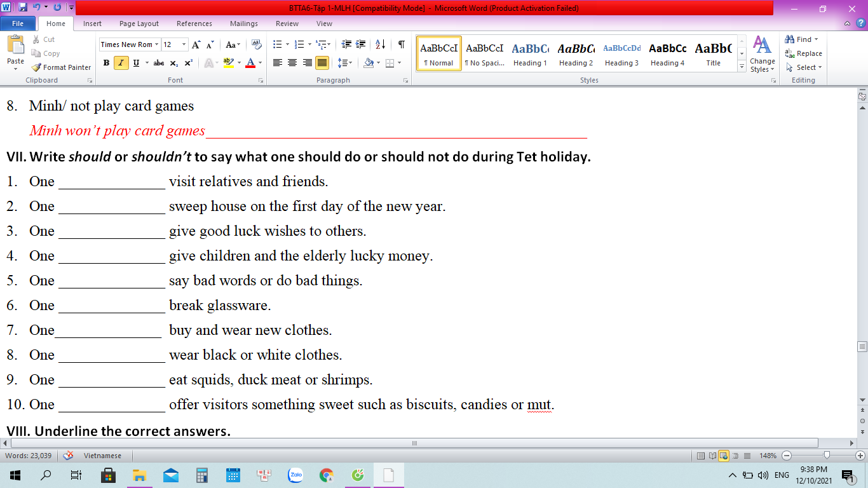Viewport: 868px width, 488px height.
Task: Switch to Web Layout view in status bar
Action: [x=724, y=456]
